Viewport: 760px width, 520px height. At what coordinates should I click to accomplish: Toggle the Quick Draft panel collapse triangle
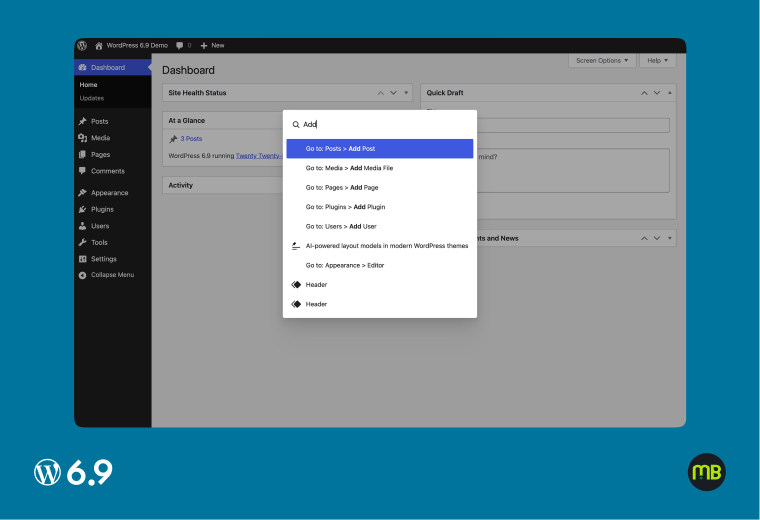[669, 93]
